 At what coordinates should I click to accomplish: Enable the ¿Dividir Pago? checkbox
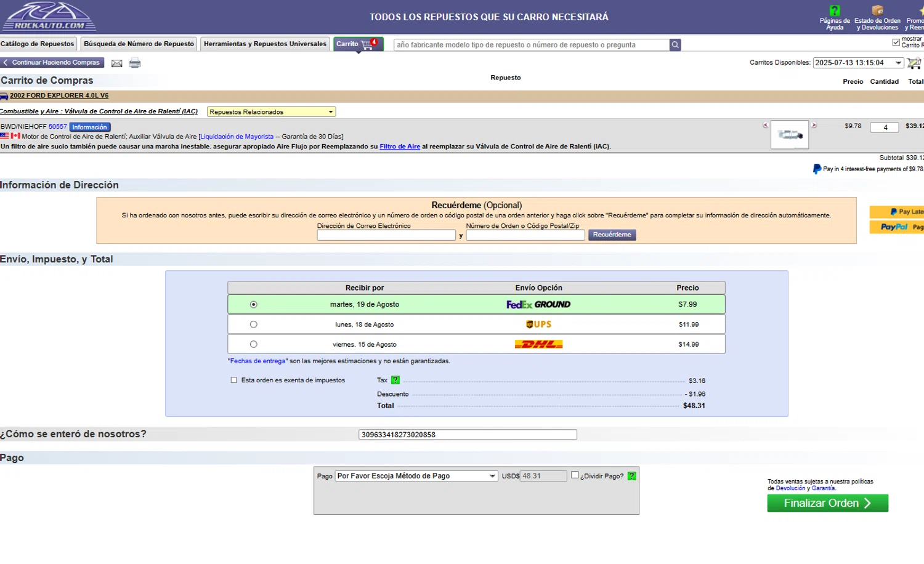[x=575, y=475]
